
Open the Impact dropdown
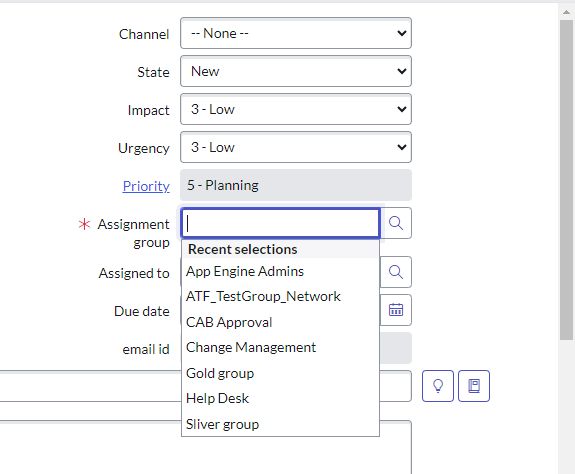(x=296, y=109)
